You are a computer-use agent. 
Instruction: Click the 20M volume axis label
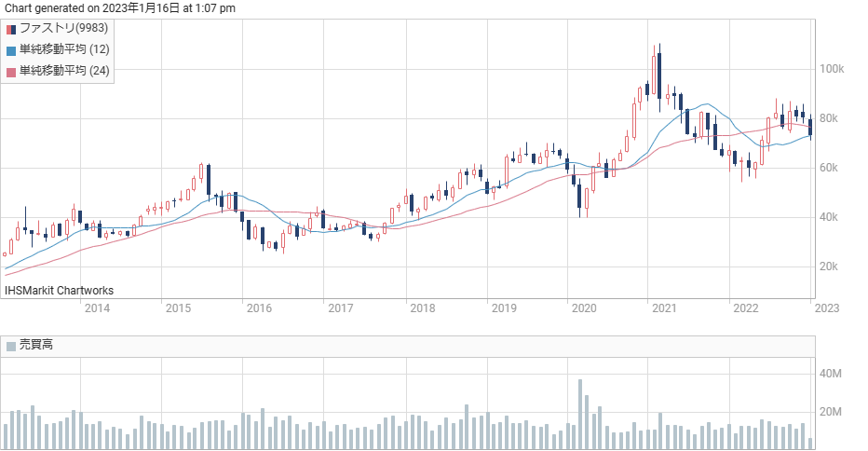click(831, 412)
